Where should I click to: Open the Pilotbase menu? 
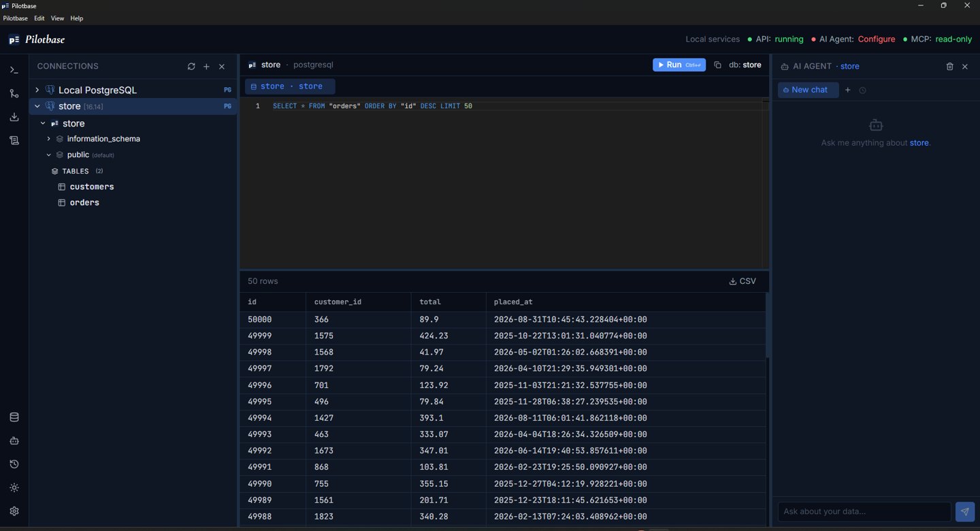[16, 18]
